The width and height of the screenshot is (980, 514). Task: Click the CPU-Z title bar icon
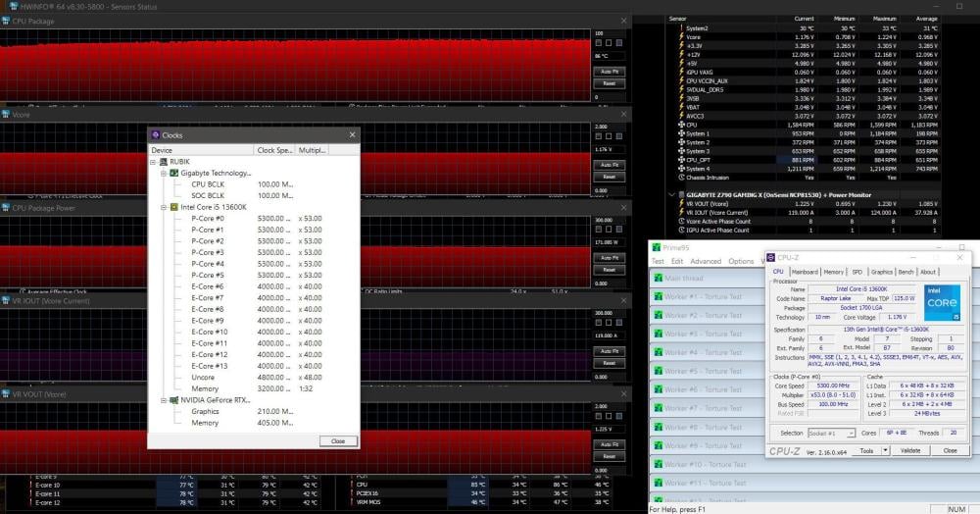click(x=772, y=257)
